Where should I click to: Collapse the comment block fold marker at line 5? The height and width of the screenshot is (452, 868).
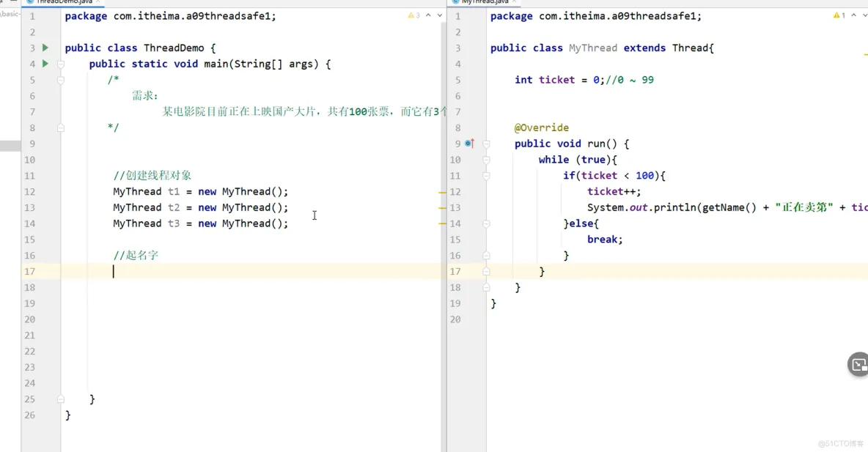point(60,80)
